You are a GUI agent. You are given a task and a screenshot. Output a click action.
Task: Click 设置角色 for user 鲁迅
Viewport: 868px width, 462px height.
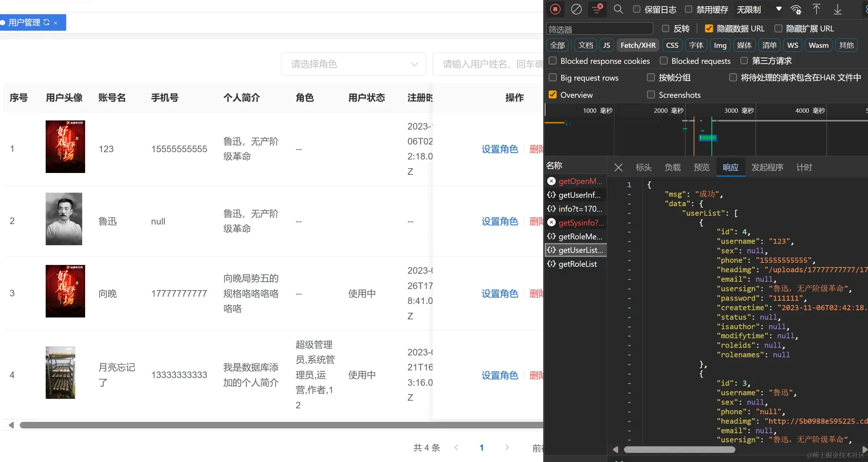click(499, 221)
